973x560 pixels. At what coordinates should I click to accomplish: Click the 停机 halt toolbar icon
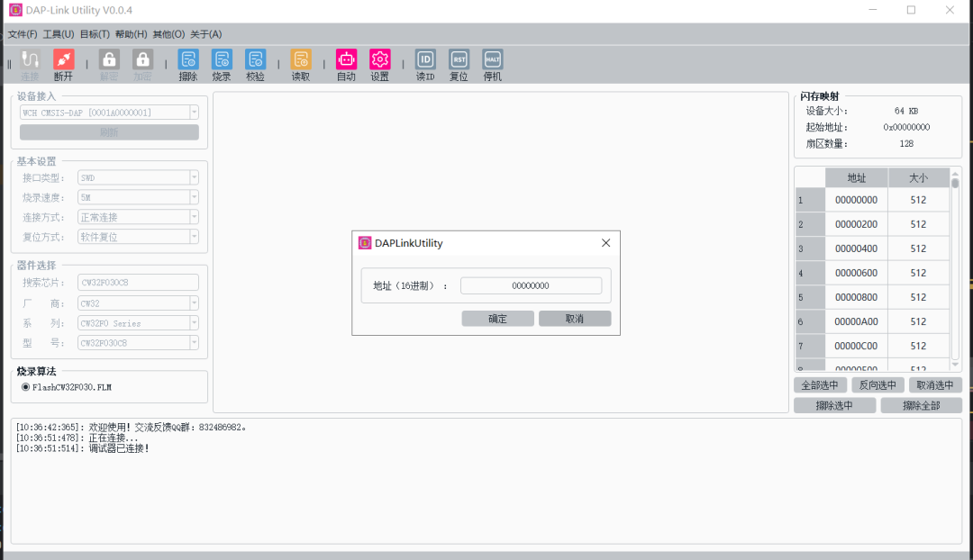[492, 61]
